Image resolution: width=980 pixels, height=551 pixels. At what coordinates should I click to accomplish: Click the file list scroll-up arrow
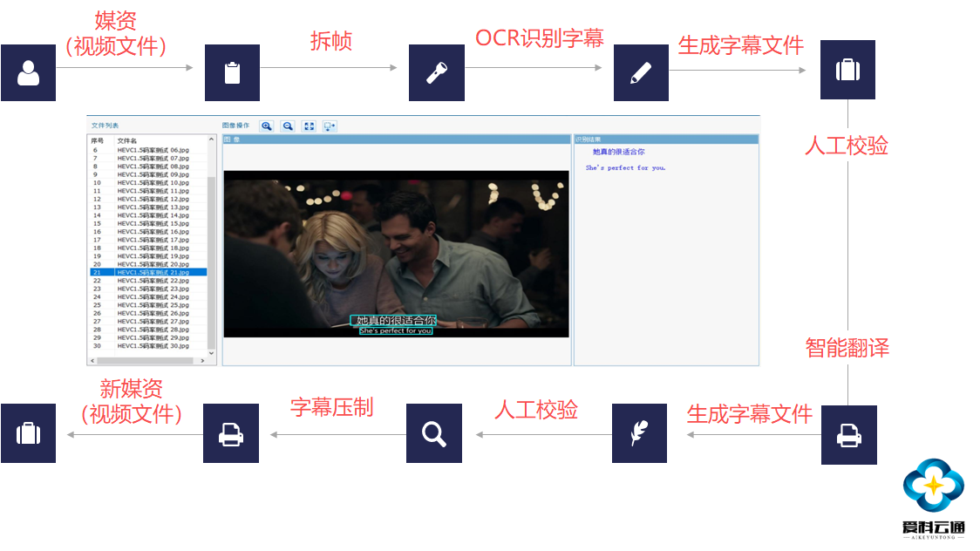pyautogui.click(x=211, y=139)
